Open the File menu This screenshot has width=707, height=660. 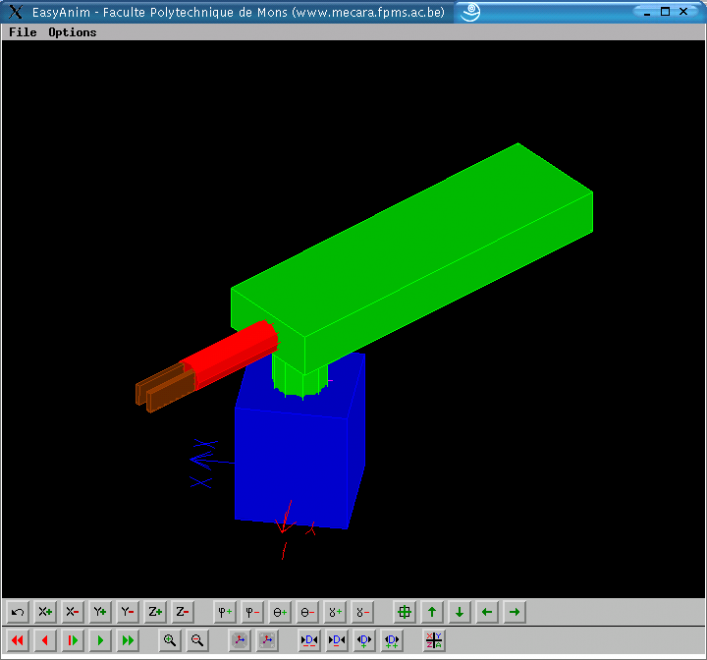(x=23, y=32)
